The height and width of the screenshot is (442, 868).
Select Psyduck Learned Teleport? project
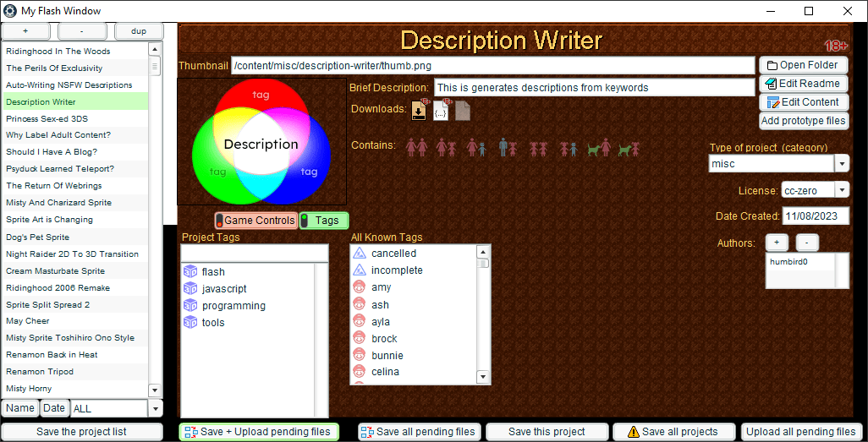coord(75,169)
